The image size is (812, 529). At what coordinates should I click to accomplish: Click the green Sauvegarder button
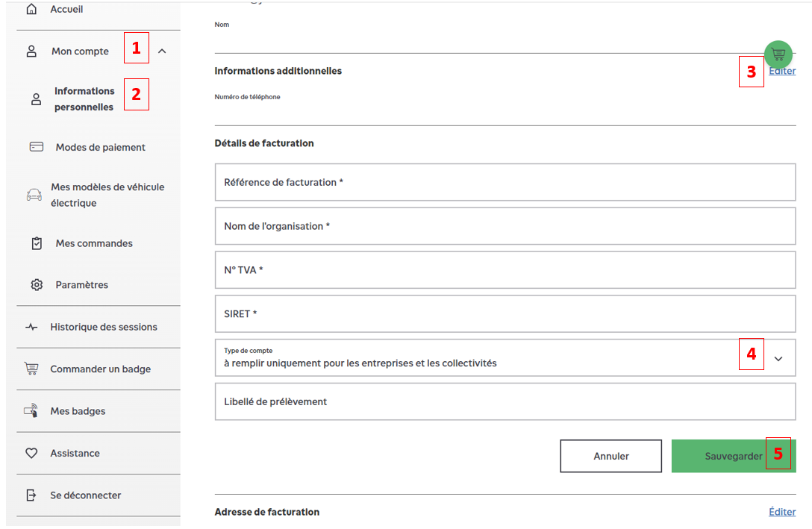click(x=734, y=456)
